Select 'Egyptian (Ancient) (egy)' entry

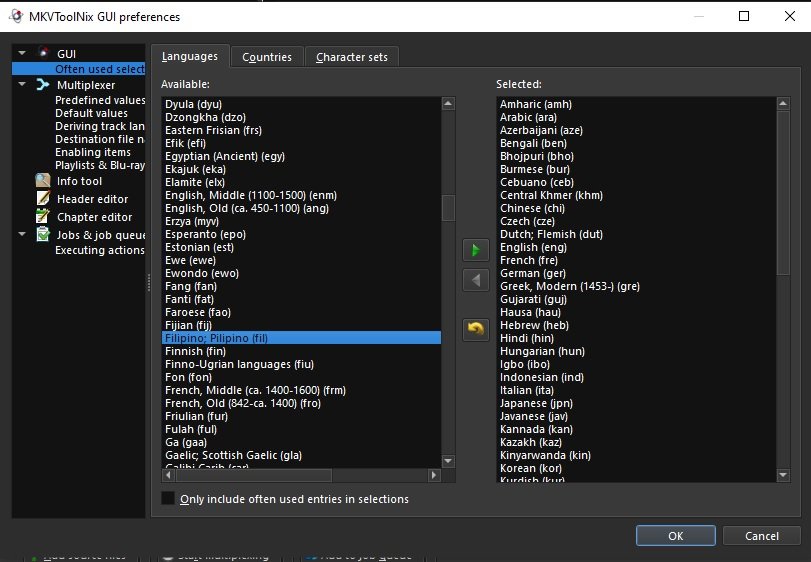pyautogui.click(x=302, y=156)
